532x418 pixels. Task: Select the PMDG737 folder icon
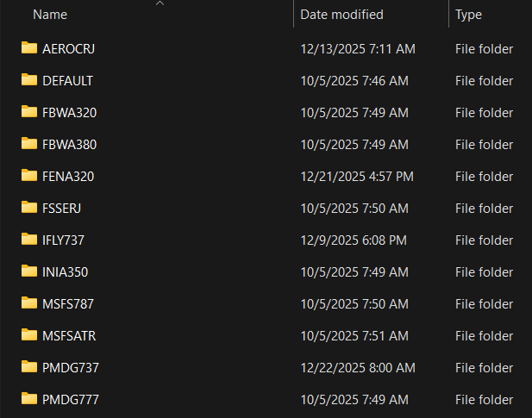[29, 367]
